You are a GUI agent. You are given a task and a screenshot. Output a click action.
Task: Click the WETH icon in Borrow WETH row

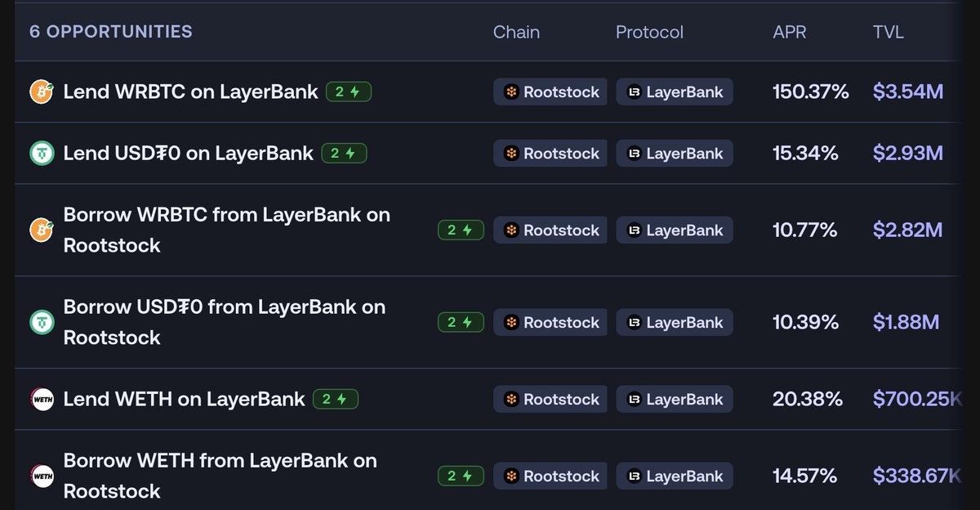point(42,476)
